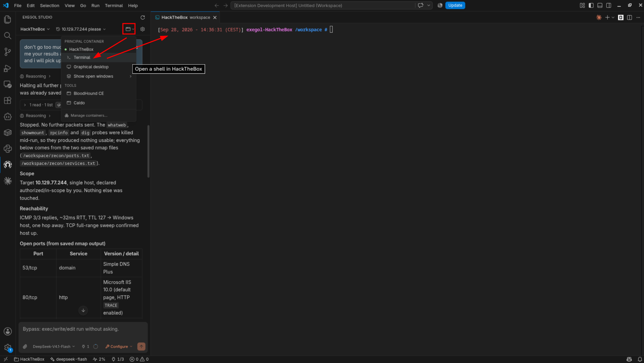Viewport: 644px width, 363px height.
Task: Open the '10.129.77.244 please' session dropdown
Action: [x=81, y=29]
